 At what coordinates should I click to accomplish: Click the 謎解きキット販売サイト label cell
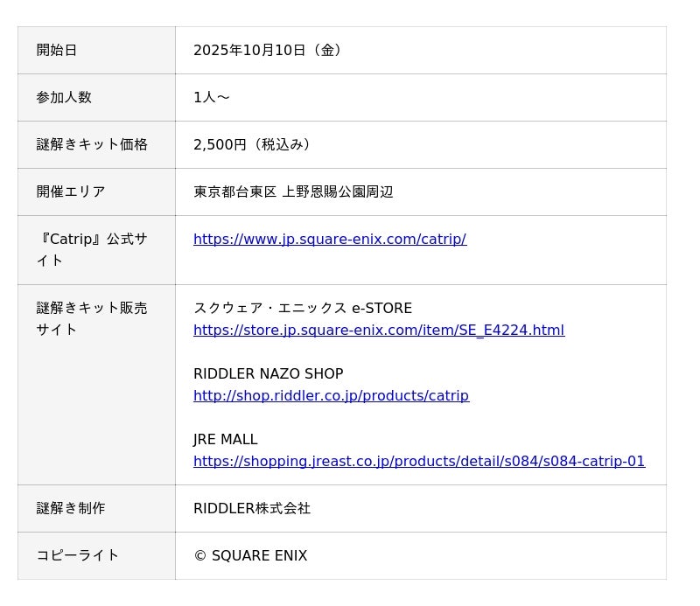coord(92,318)
